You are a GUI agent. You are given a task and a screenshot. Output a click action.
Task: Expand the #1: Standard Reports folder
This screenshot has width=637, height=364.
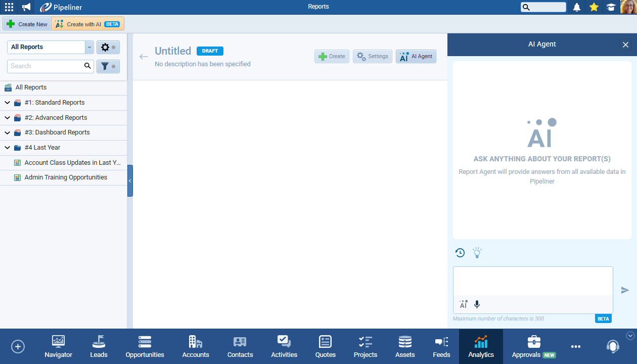click(x=8, y=103)
